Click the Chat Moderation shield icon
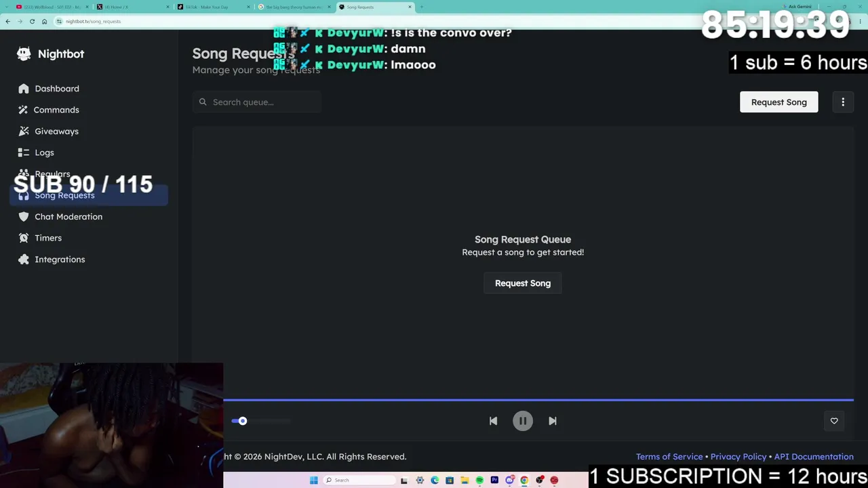This screenshot has width=868, height=488. (24, 217)
